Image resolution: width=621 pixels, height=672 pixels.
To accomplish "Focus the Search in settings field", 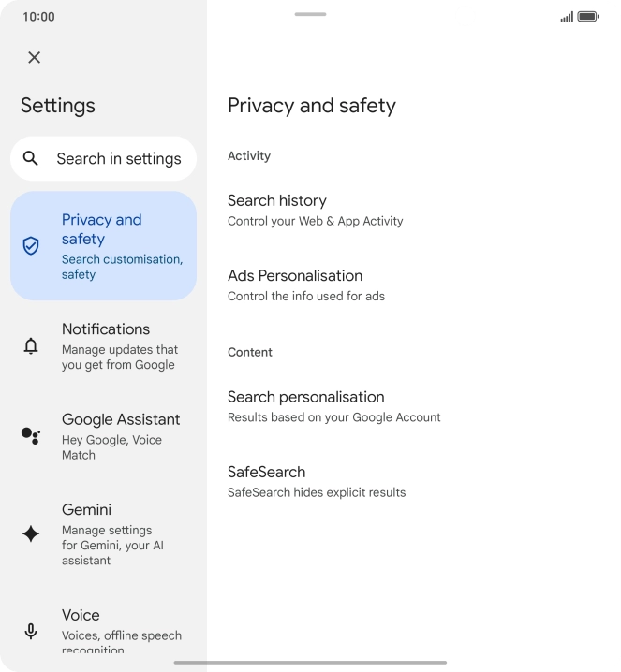I will click(x=118, y=158).
